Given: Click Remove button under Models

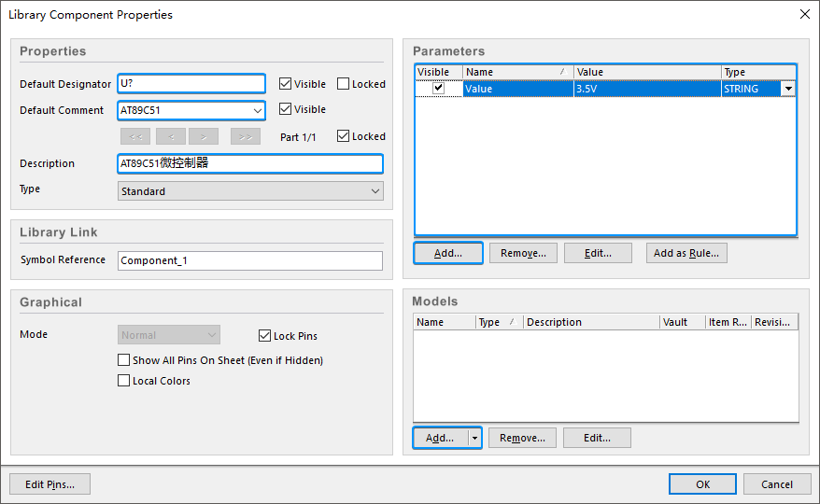Looking at the screenshot, I should (522, 438).
